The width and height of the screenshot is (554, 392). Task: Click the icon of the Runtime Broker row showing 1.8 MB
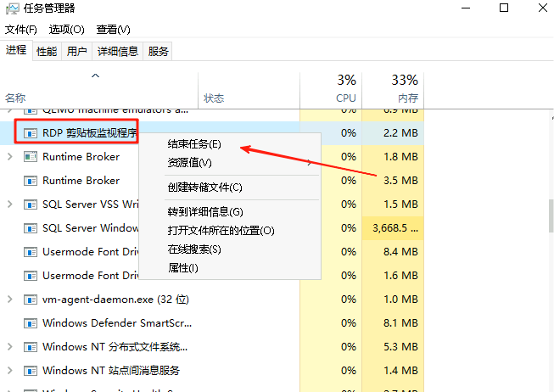(31, 157)
